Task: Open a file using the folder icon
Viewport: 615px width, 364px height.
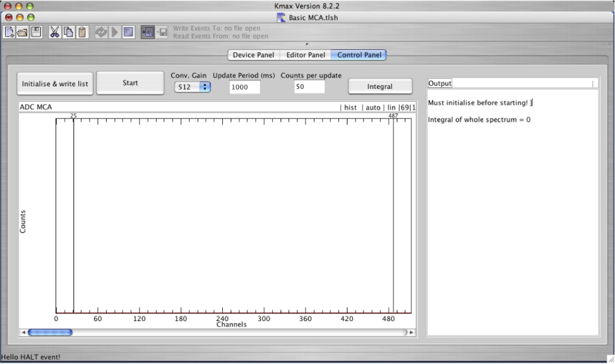Action: coord(22,32)
